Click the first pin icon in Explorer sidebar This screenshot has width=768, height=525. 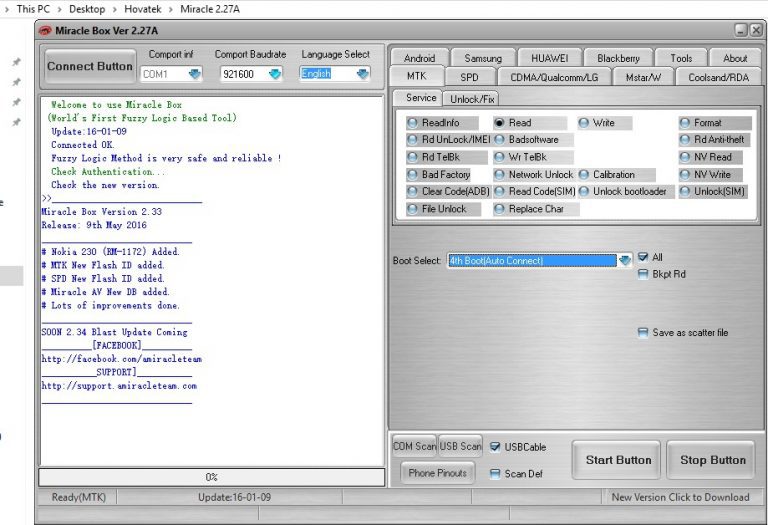click(17, 62)
